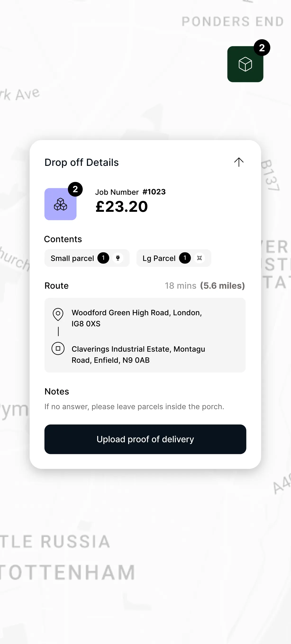Screen dimensions: 291x644
Task: Tap the 18 mins route duration
Action: click(181, 286)
